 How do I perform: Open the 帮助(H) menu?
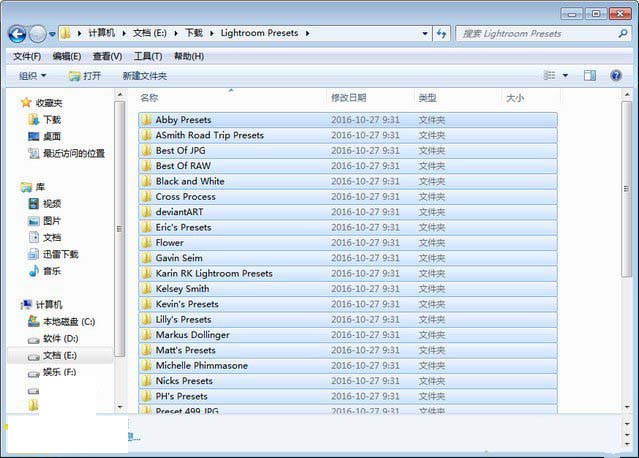[x=189, y=56]
